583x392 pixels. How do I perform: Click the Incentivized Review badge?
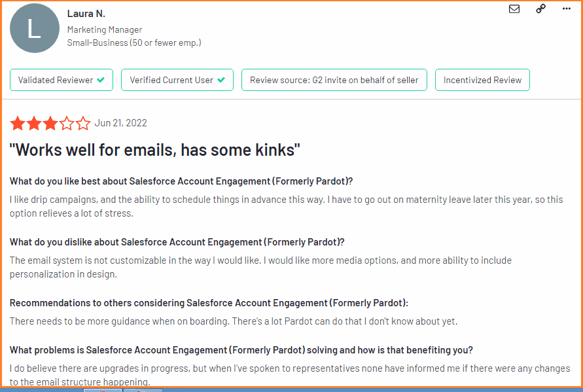(x=483, y=80)
